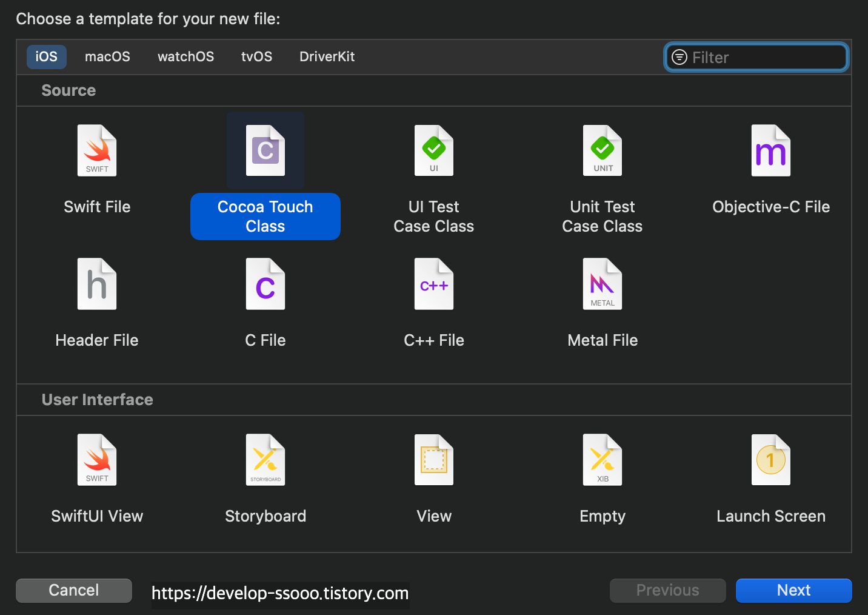Click the "Empty" template label
The width and height of the screenshot is (868, 615).
click(603, 516)
